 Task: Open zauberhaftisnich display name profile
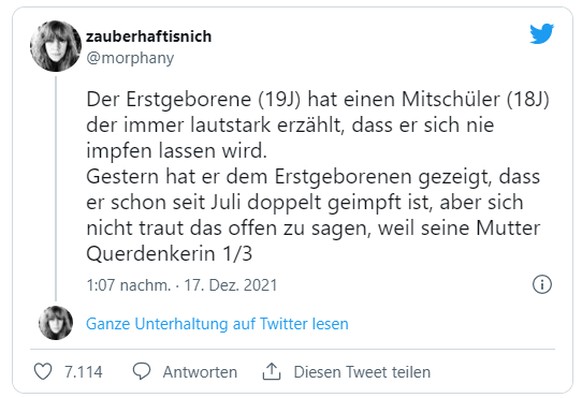coord(149,36)
